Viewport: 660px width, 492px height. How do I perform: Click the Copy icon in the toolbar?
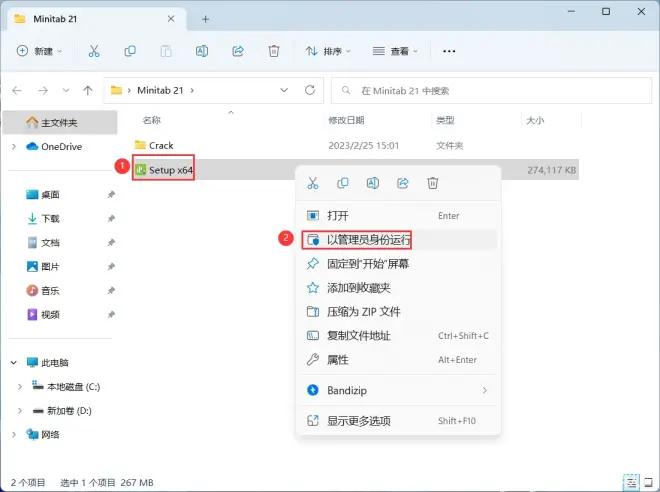(x=130, y=51)
